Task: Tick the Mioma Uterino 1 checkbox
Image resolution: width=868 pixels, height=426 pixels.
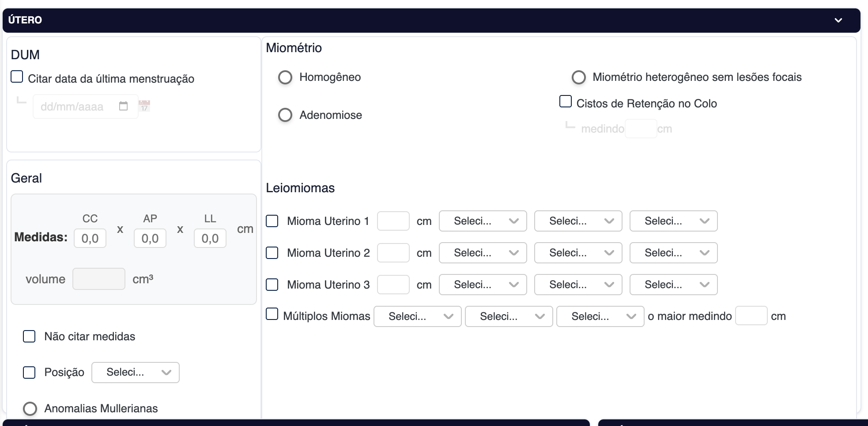Action: coord(272,221)
